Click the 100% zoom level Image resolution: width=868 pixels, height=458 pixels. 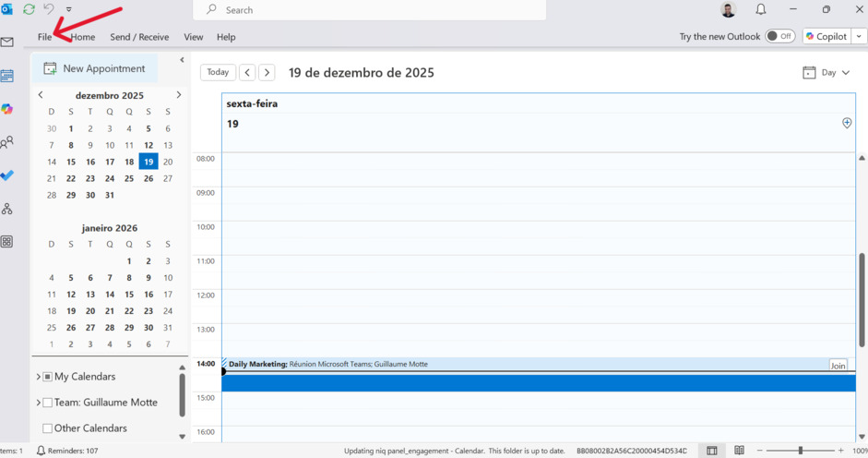(x=860, y=451)
